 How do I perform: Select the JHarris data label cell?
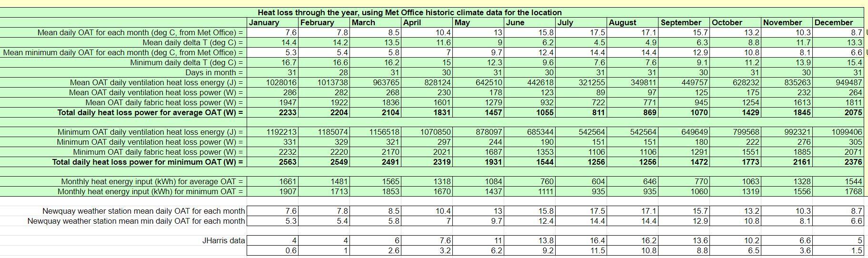[x=223, y=240]
